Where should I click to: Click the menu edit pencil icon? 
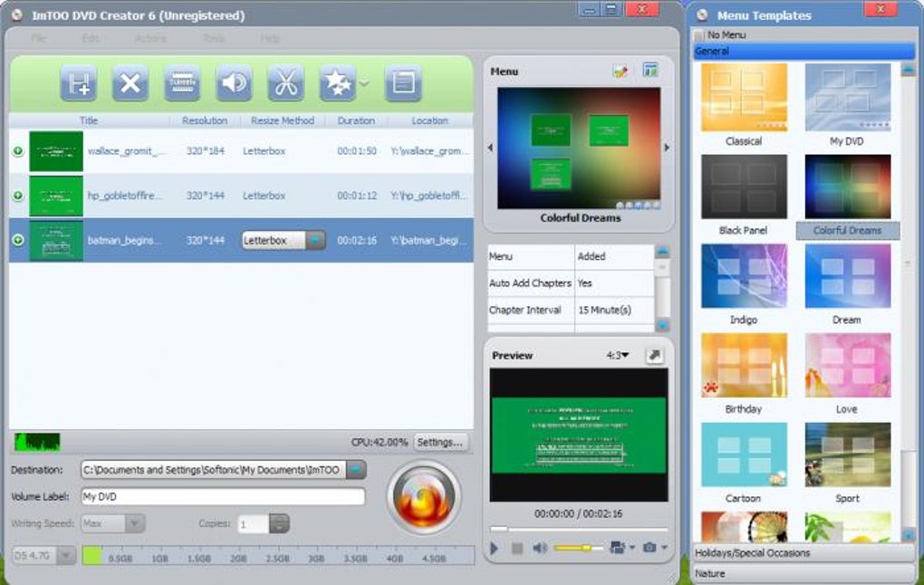[x=620, y=72]
